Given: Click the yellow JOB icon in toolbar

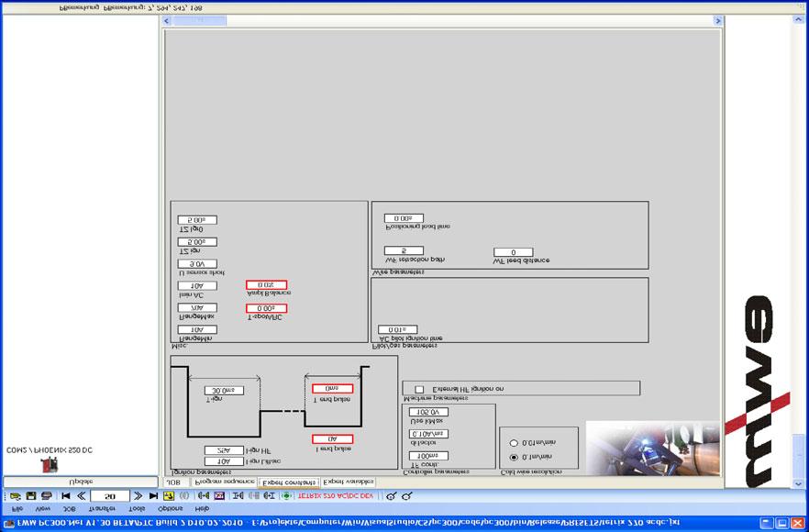Looking at the screenshot, I should coord(169,496).
